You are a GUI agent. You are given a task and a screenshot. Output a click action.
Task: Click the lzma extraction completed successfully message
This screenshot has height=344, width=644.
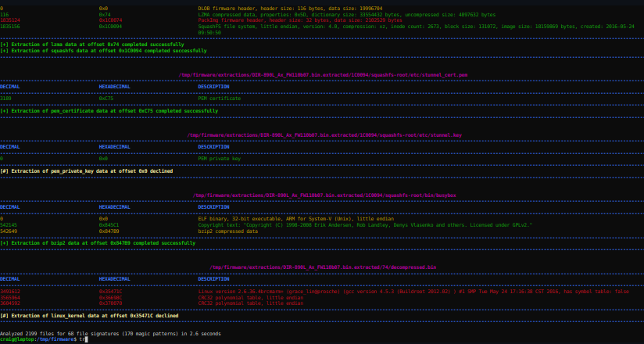(92, 45)
